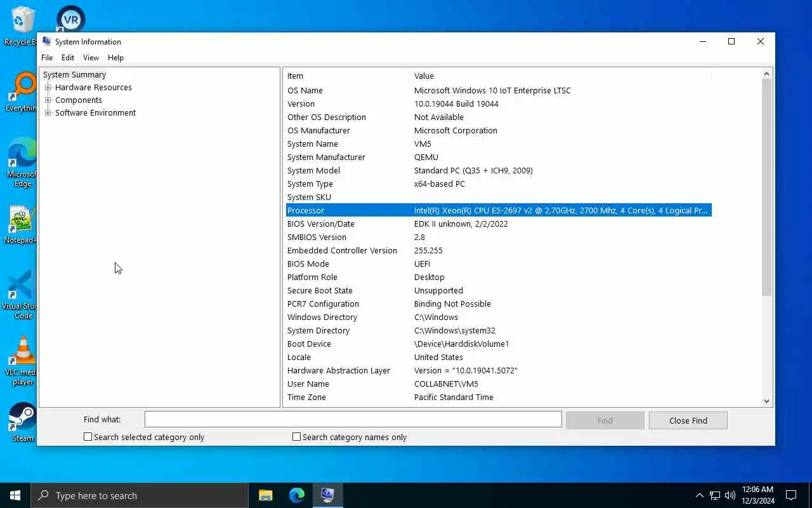
Task: Click the Find button
Action: (605, 420)
